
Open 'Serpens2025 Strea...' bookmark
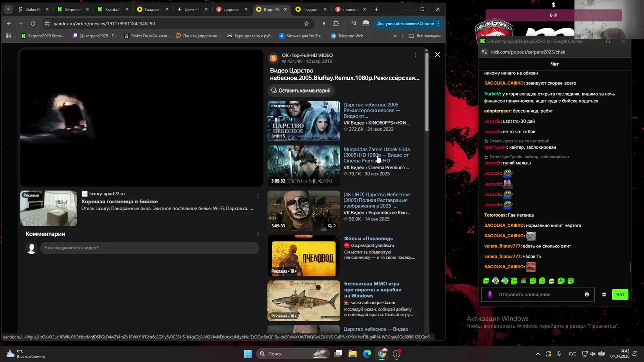coord(43,36)
